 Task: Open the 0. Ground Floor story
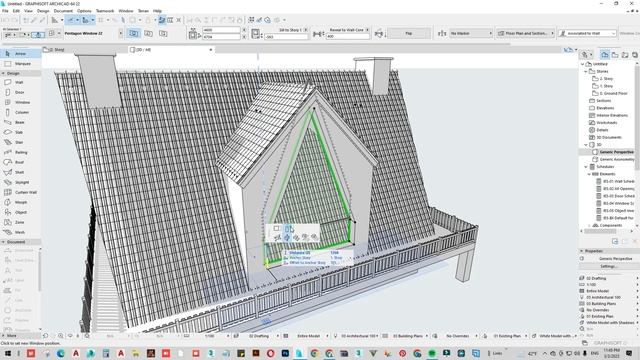tap(613, 93)
